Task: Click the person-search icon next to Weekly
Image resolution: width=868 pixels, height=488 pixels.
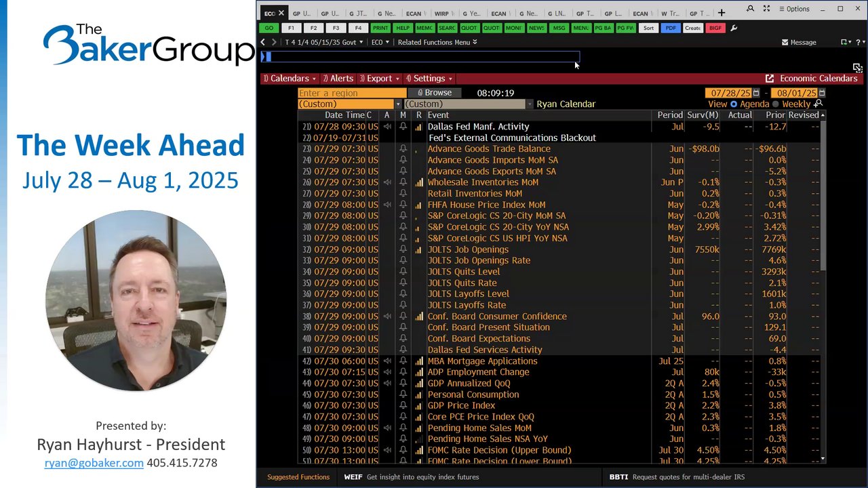Action: [x=818, y=104]
